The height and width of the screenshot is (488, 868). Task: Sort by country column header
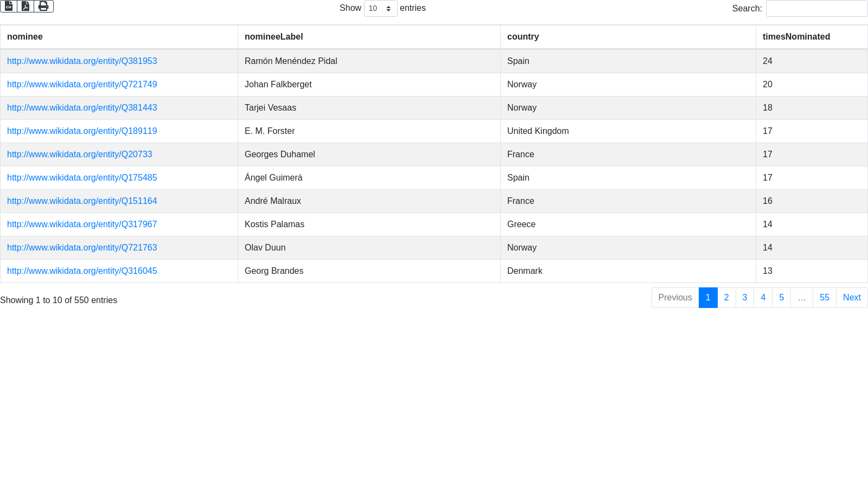(628, 37)
